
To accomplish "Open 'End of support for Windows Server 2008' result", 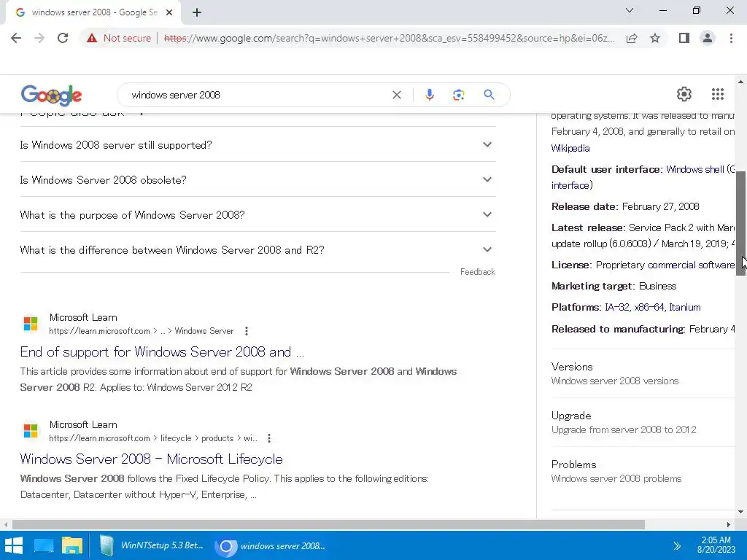I will [x=162, y=352].
